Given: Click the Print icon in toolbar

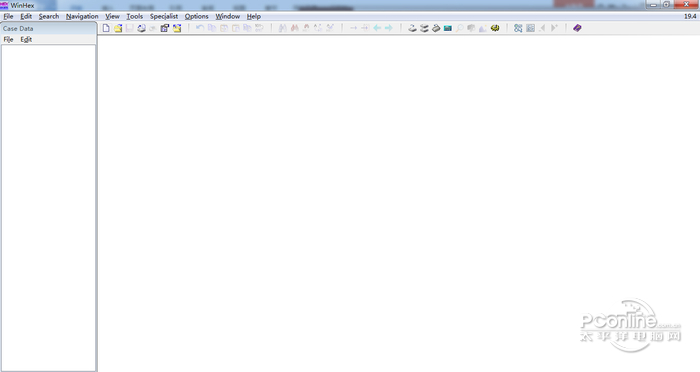Looking at the screenshot, I should coord(141,28).
